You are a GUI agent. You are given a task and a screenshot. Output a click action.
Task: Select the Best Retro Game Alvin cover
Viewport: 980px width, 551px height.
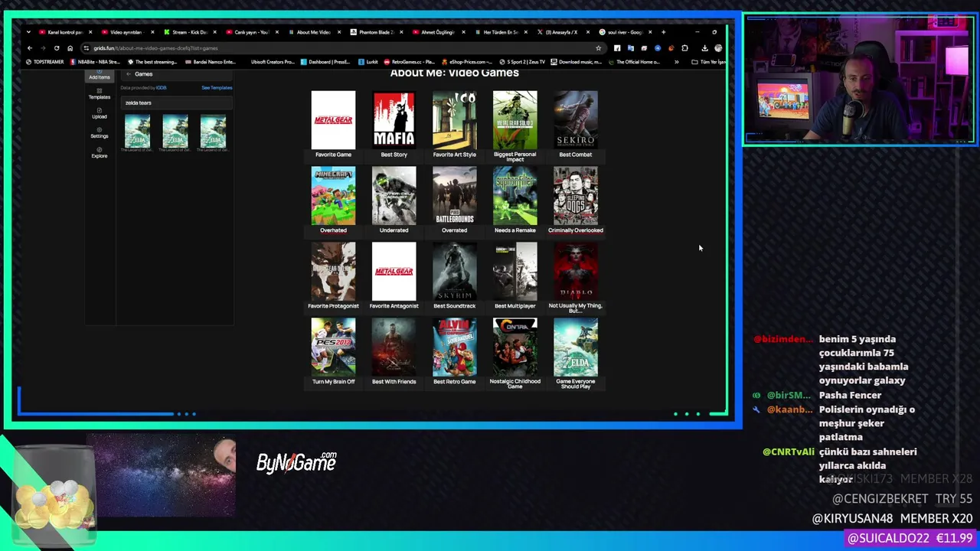pyautogui.click(x=454, y=347)
